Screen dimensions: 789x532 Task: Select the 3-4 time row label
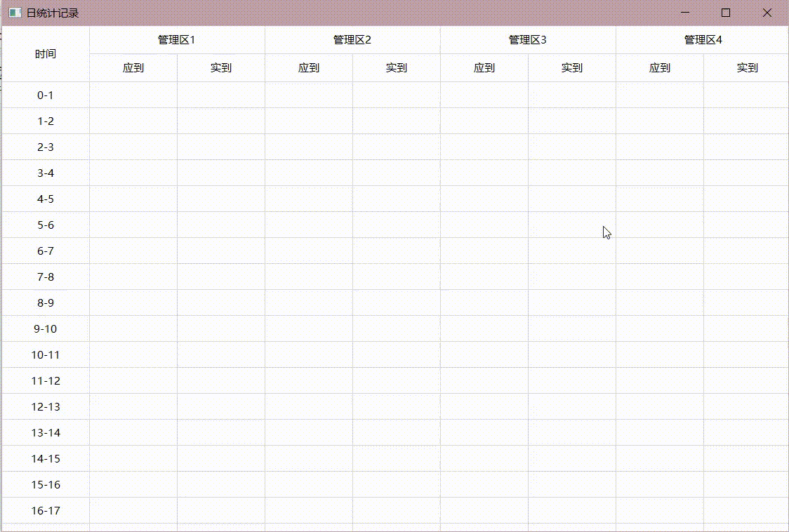coord(46,173)
